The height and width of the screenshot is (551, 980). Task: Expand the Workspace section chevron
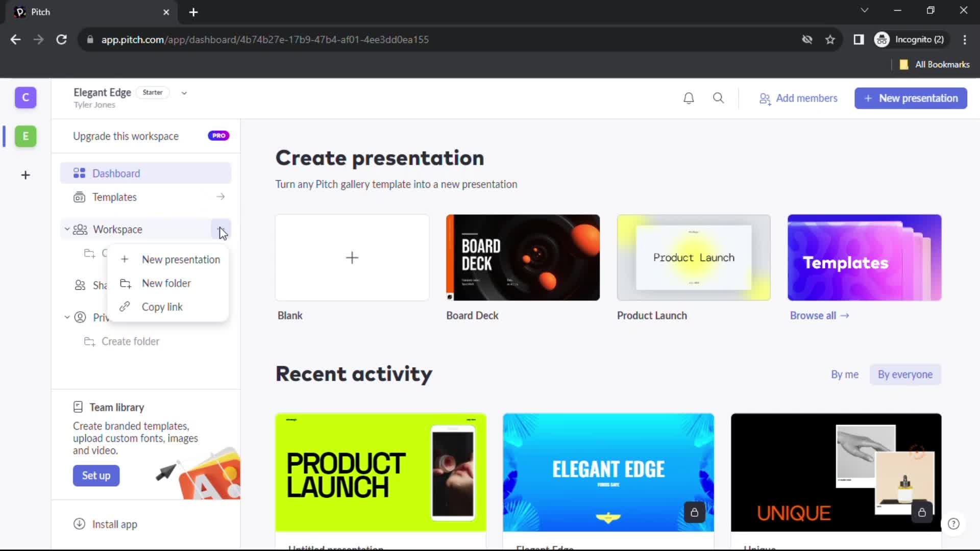click(66, 230)
